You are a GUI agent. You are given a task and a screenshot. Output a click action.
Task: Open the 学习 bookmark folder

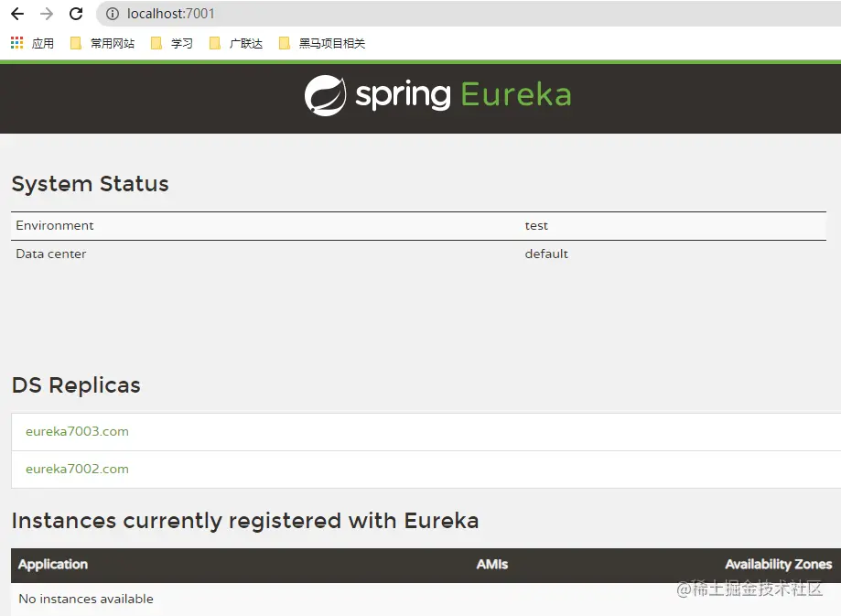click(172, 43)
